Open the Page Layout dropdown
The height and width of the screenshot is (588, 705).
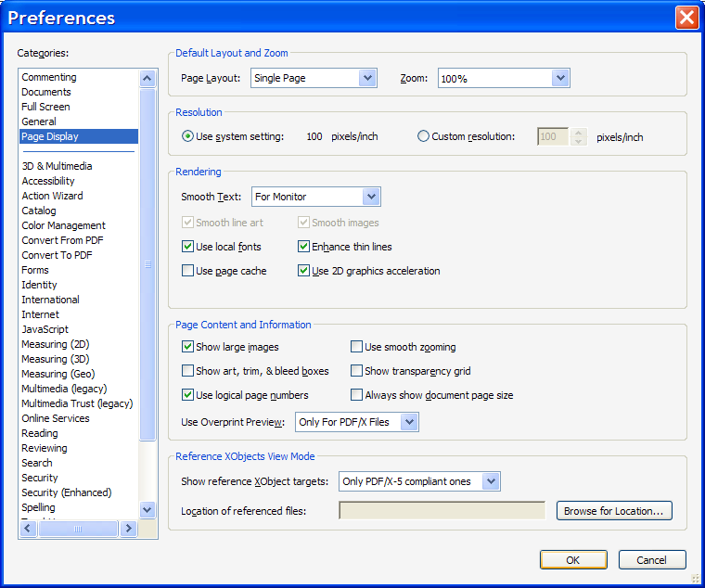coord(367,79)
